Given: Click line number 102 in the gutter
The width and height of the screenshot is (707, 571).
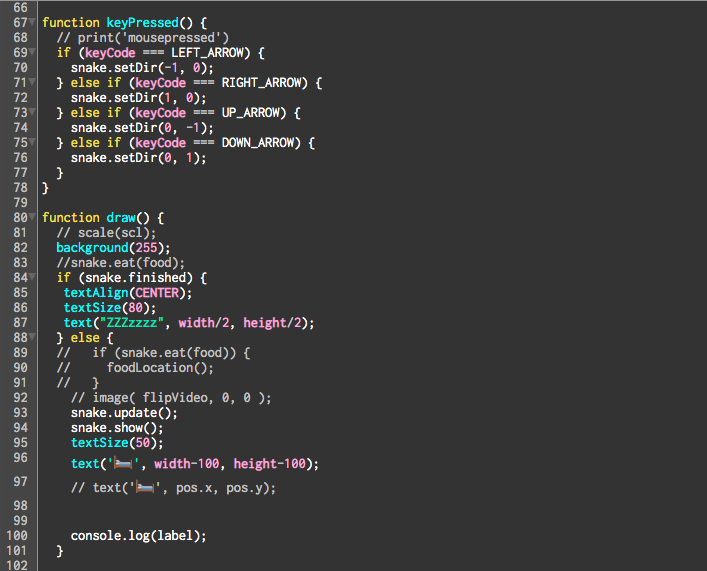Looking at the screenshot, I should [17, 566].
